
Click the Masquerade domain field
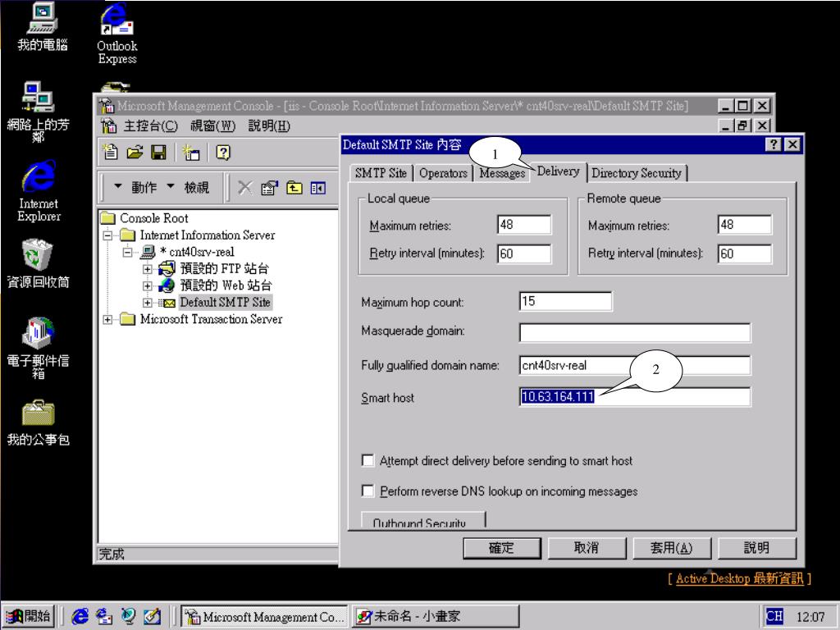(635, 332)
